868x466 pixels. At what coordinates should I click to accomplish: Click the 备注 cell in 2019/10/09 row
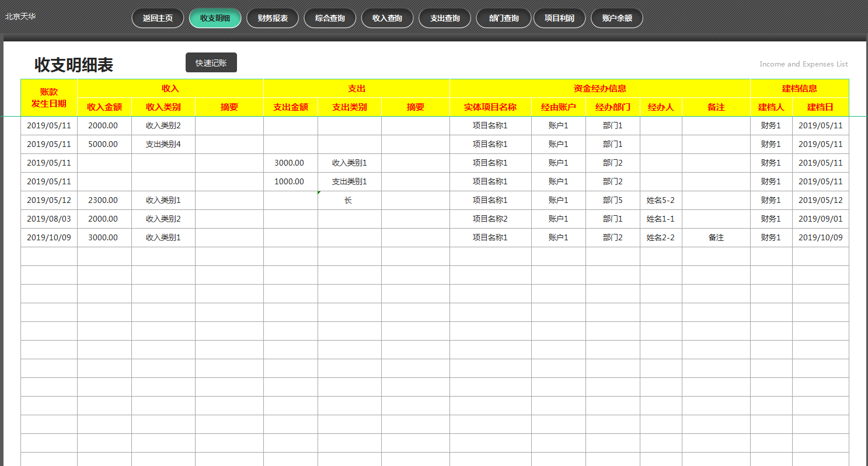(x=716, y=238)
